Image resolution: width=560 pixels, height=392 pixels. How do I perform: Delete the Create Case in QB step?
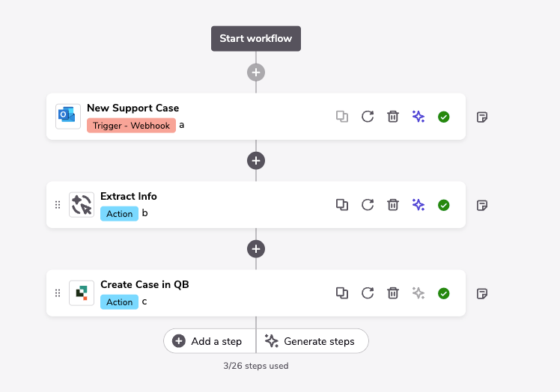click(393, 293)
